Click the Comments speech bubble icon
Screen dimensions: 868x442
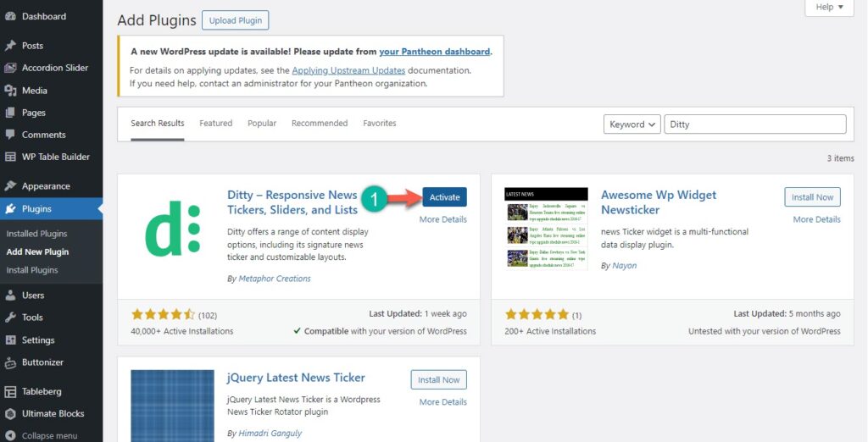coord(10,135)
